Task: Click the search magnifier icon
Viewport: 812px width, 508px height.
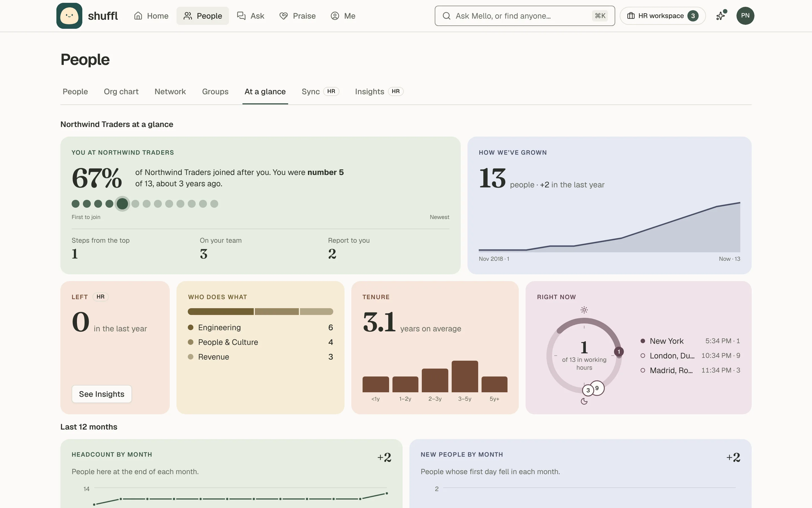Action: (x=446, y=16)
